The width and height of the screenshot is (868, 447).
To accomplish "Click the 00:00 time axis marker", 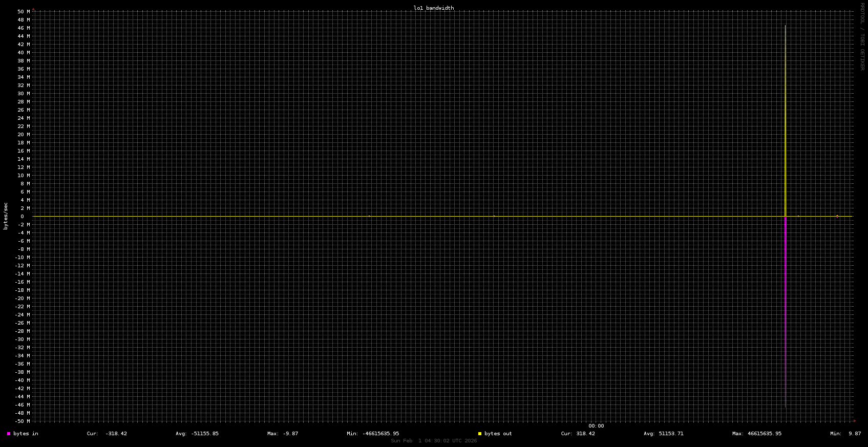I will tap(596, 426).
